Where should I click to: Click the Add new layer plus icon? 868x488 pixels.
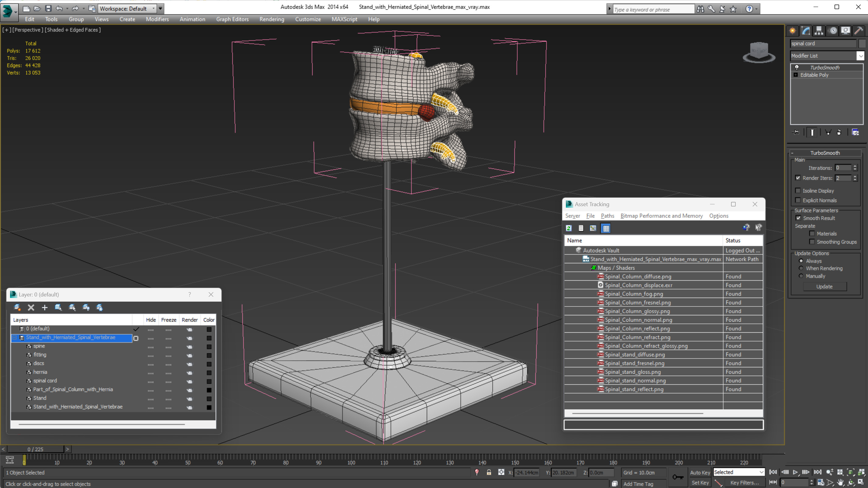point(44,307)
